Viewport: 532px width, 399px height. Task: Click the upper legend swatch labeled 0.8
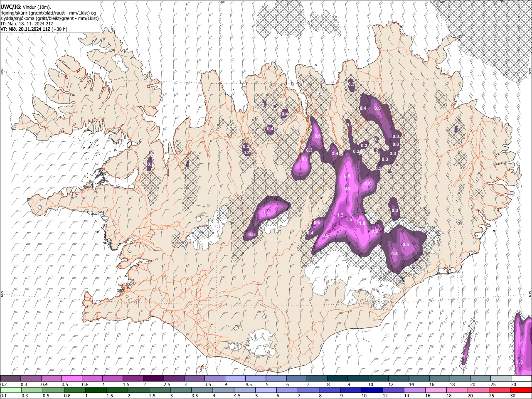point(92,379)
